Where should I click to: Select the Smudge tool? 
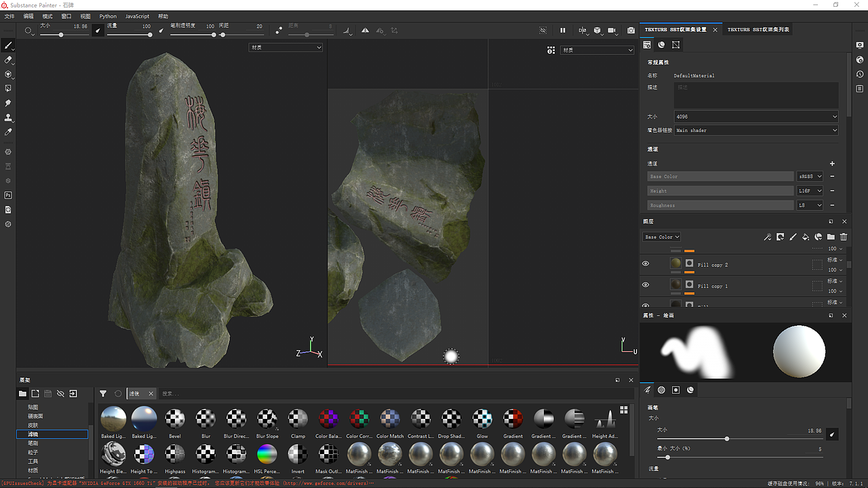pyautogui.click(x=8, y=103)
